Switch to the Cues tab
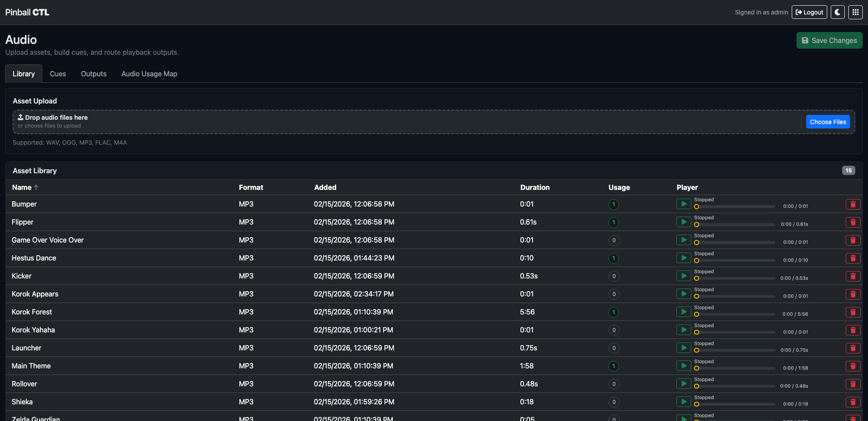 (x=58, y=74)
